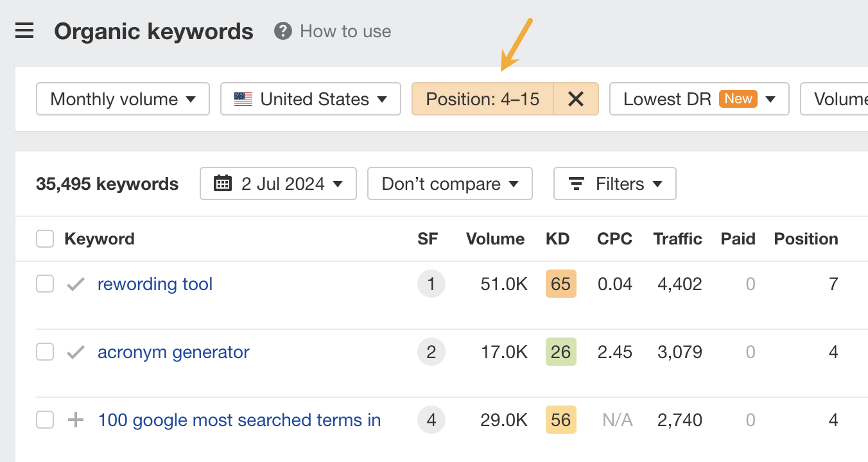The height and width of the screenshot is (462, 868).
Task: Check the checkbox for the acronym generator row
Action: (45, 352)
